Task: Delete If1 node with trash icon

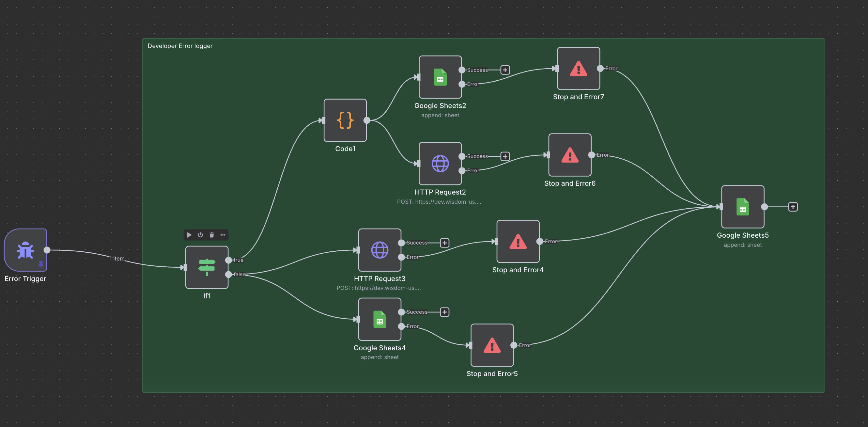Action: click(211, 235)
